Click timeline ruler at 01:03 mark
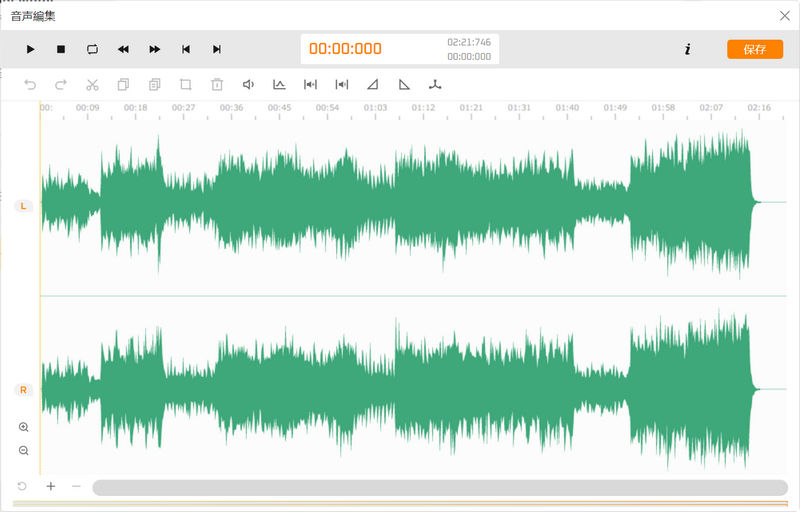 tap(375, 108)
